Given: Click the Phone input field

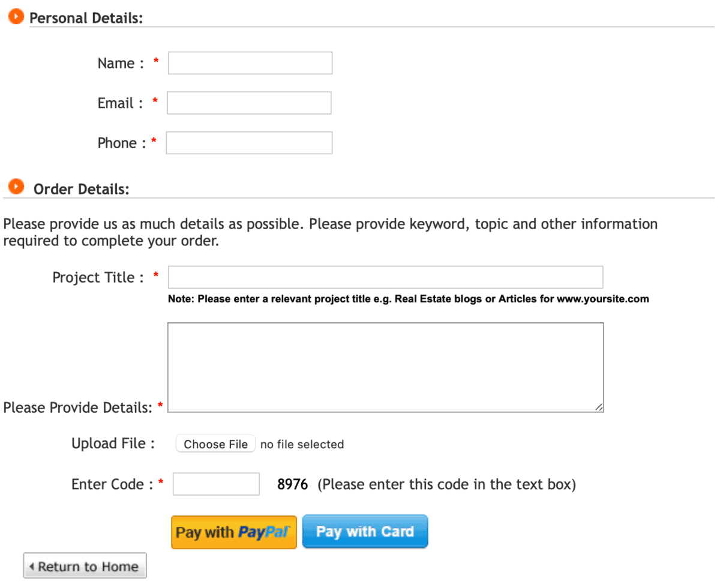Looking at the screenshot, I should tap(248, 142).
